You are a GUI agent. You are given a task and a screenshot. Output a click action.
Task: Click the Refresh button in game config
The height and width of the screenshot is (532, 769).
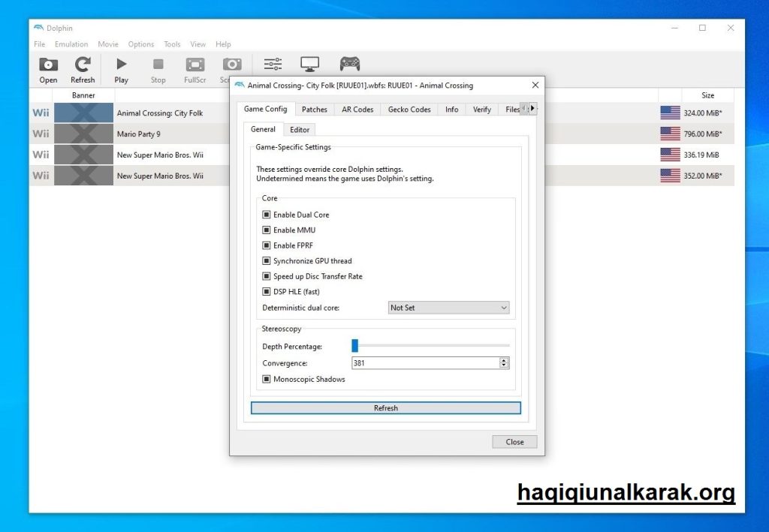pyautogui.click(x=385, y=408)
